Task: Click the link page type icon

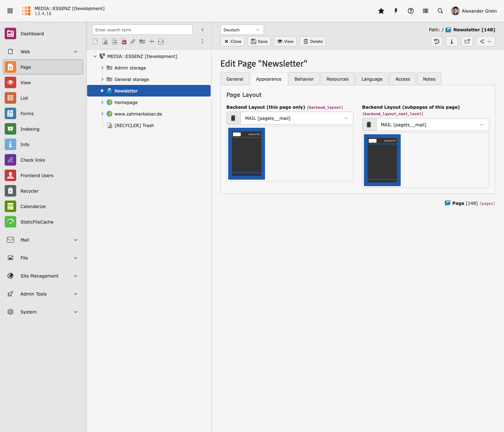Action: click(x=133, y=41)
